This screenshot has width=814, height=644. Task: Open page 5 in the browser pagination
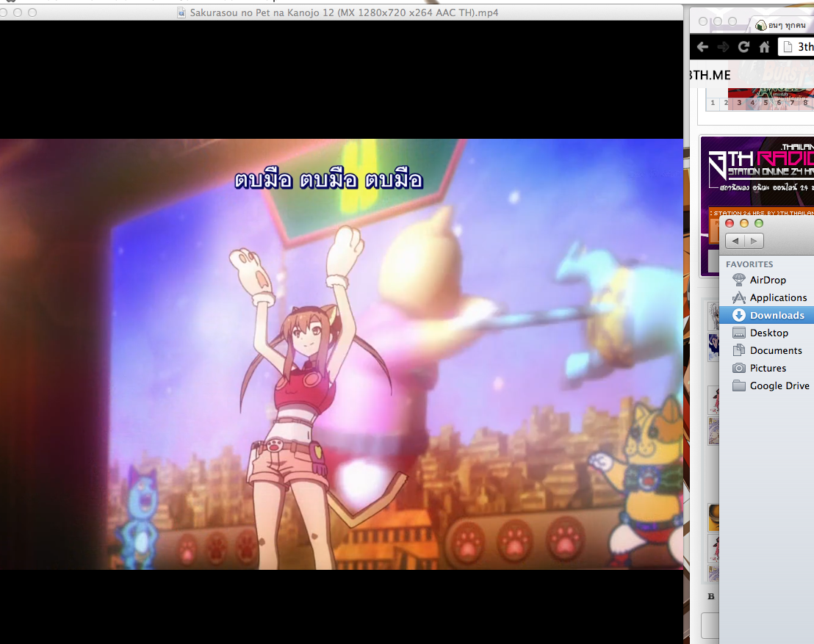click(766, 103)
